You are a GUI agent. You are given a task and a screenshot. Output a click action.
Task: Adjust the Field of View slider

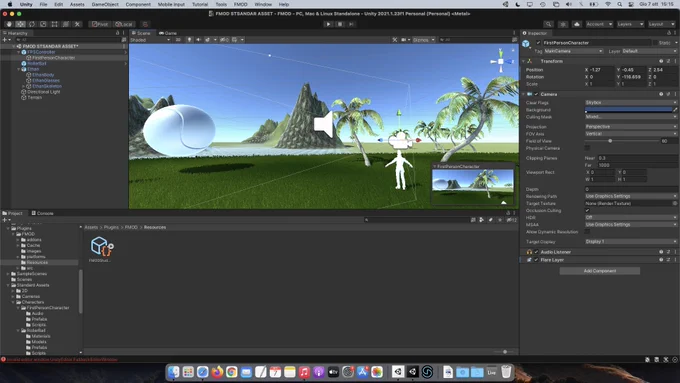[621, 141]
